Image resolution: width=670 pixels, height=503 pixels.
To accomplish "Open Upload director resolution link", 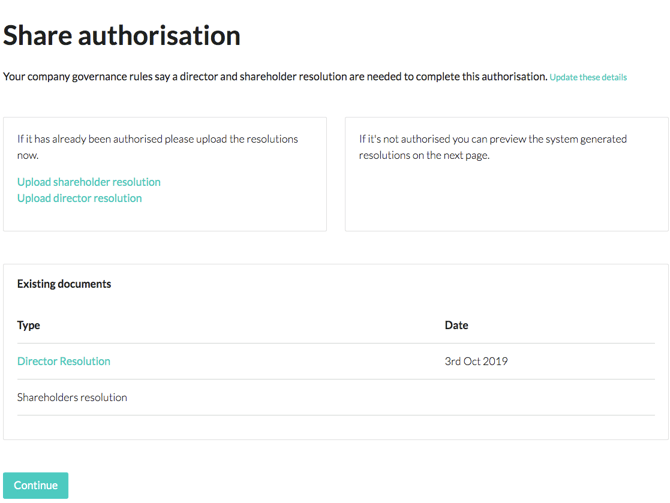I will (x=79, y=198).
